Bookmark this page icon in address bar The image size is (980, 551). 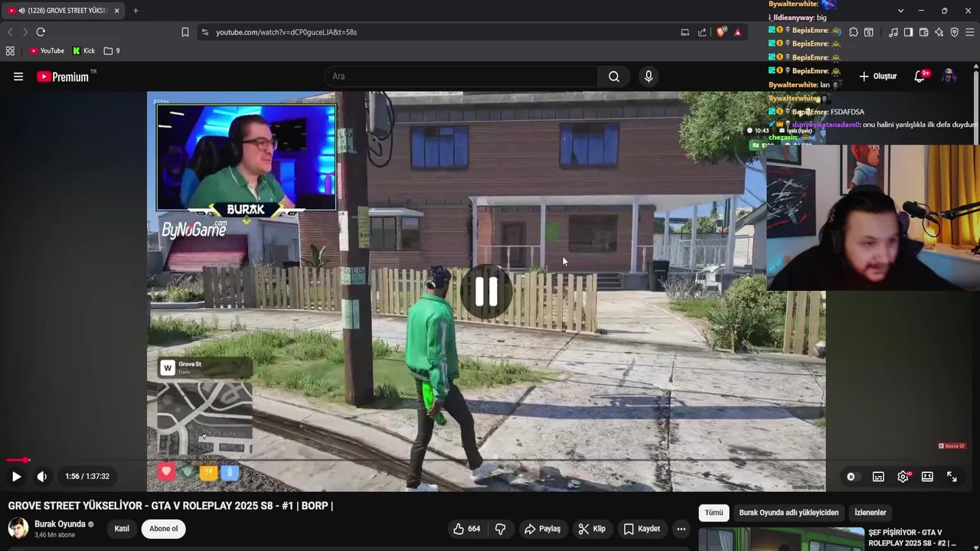[x=185, y=32]
